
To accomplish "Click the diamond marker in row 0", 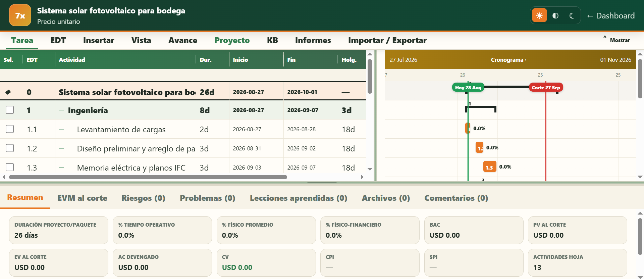I will point(8,92).
